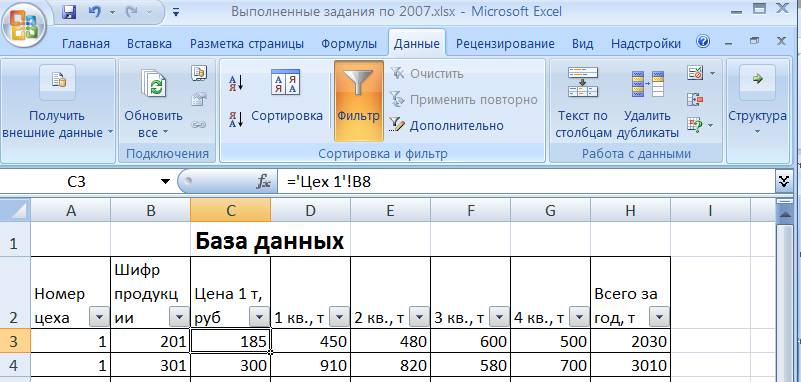Click the Select All corner button
801x382 pixels.
tap(15, 210)
